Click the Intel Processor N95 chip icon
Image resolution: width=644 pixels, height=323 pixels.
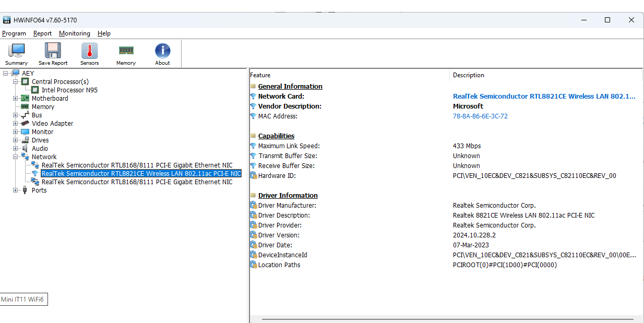[35, 90]
